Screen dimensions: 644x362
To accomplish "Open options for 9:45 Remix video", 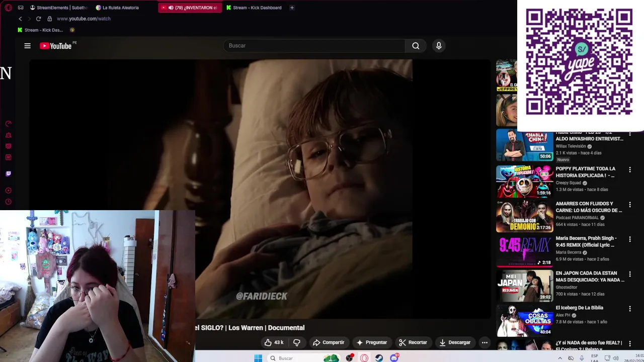I will (x=629, y=239).
